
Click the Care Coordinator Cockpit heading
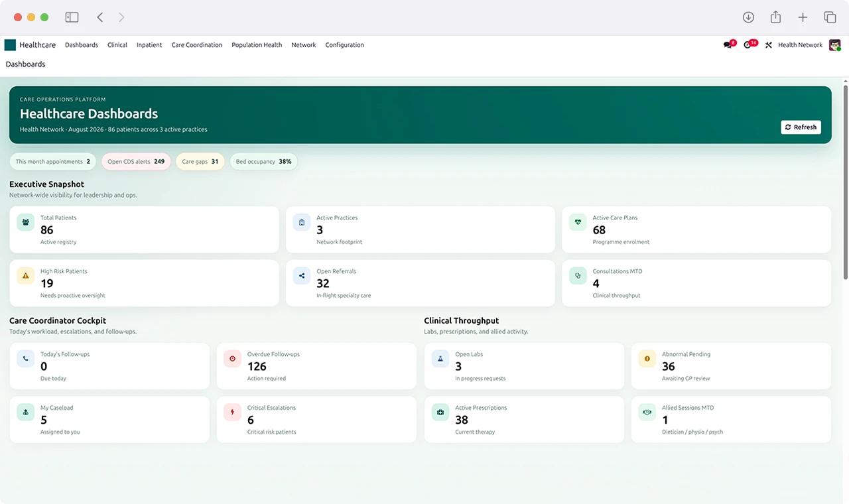[x=58, y=320]
